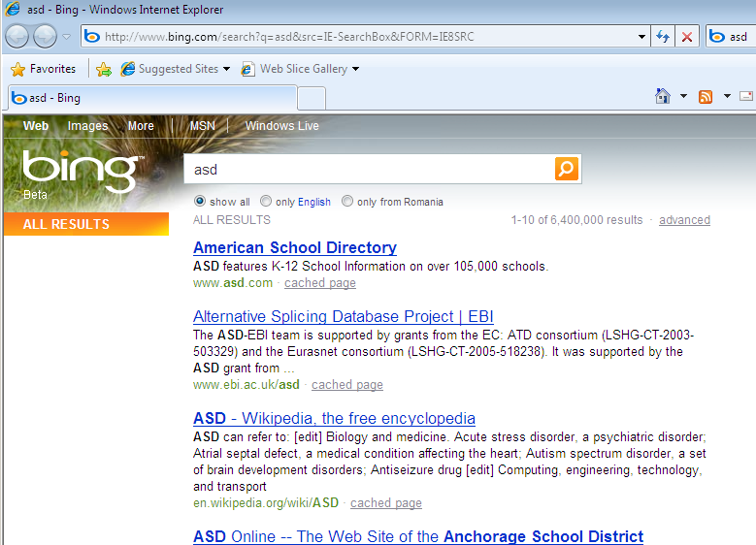This screenshot has height=545, width=756.
Task: Open ASD Online Anchorage School District result
Action: point(418,536)
